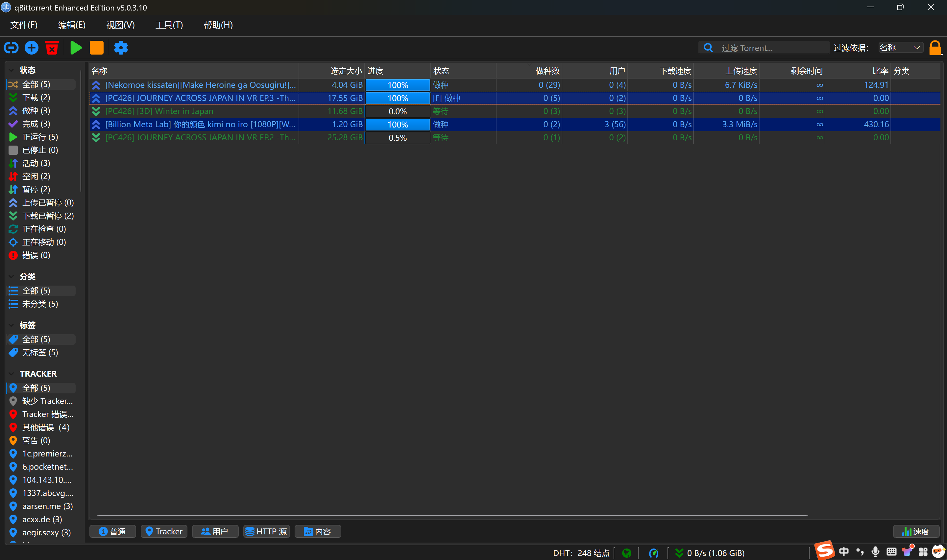This screenshot has width=947, height=560.
Task: Filter by aarsen.me (3) tracker
Action: tap(41, 506)
